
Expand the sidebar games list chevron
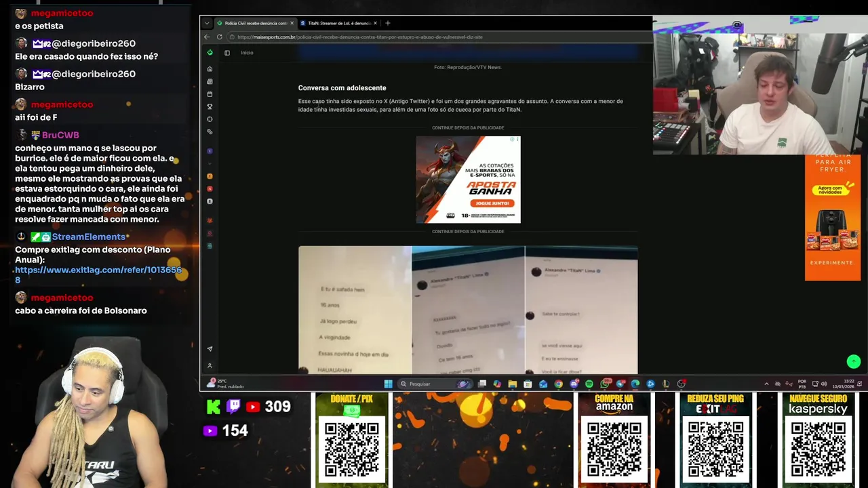click(x=210, y=163)
